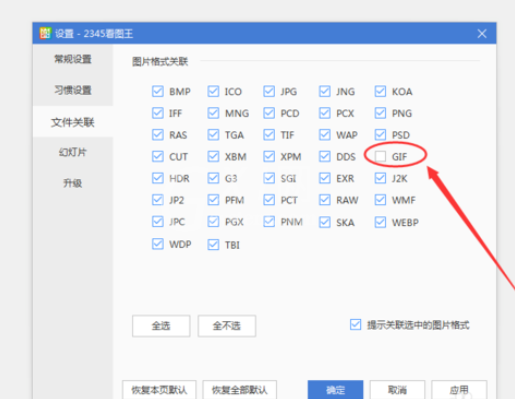Uncheck the PNM format
Image resolution: width=515 pixels, height=399 pixels.
point(269,222)
